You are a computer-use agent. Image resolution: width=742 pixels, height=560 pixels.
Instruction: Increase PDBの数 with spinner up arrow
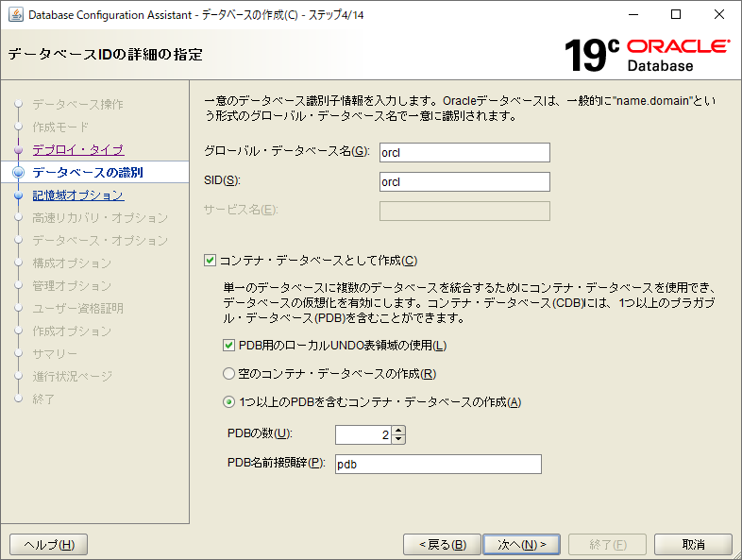(399, 431)
